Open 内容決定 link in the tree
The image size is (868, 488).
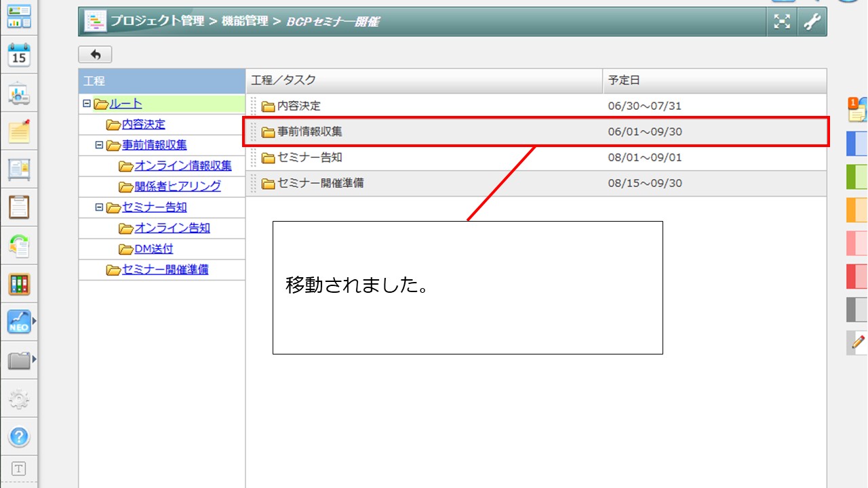coord(143,125)
